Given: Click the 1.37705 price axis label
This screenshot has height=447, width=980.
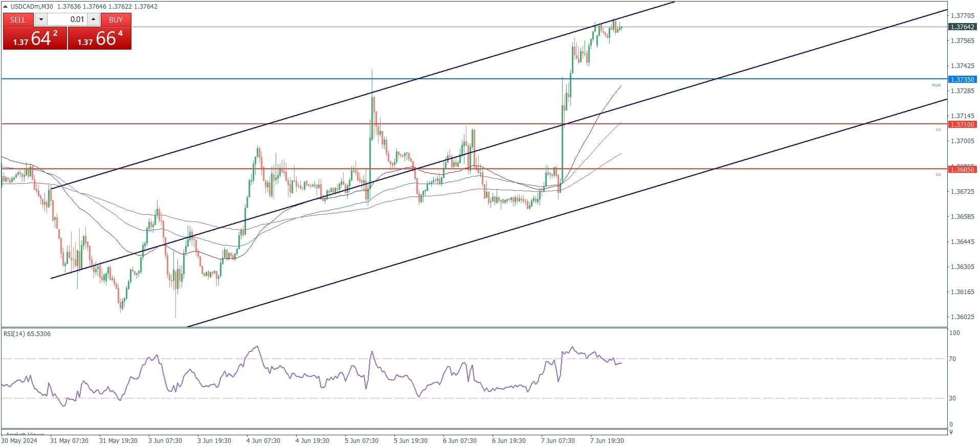Looking at the screenshot, I should click(x=962, y=16).
